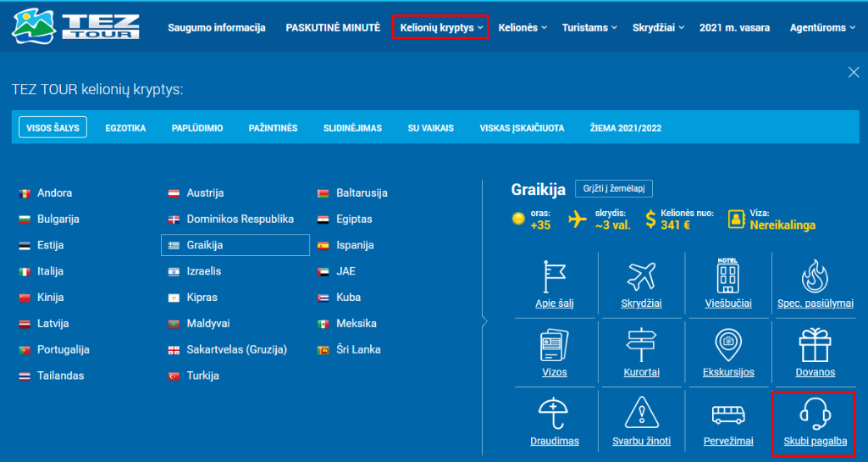Switch to ŽIEMA 2021/2022 tab
This screenshot has width=868, height=462.
[x=626, y=128]
